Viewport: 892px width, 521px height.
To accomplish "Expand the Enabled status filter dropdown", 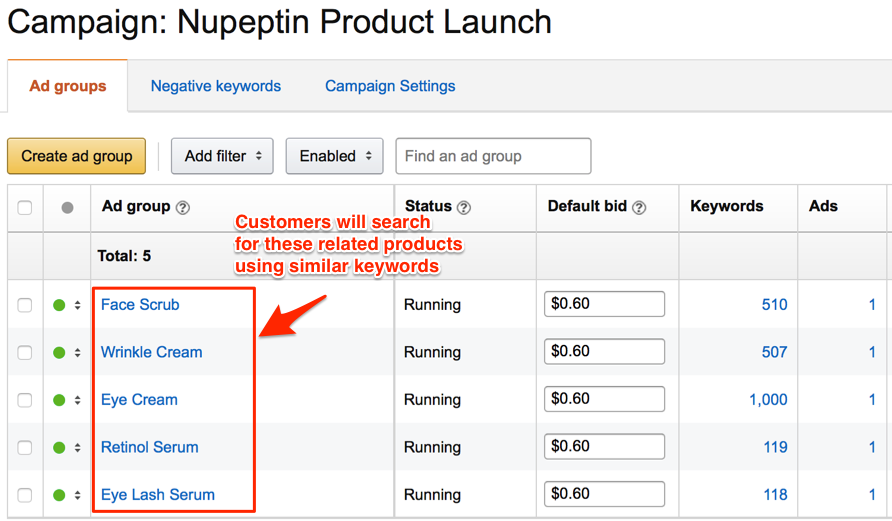I will pyautogui.click(x=334, y=156).
